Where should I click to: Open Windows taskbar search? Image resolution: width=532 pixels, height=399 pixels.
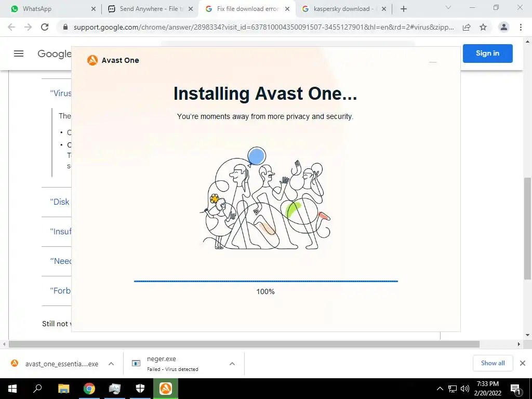point(37,389)
